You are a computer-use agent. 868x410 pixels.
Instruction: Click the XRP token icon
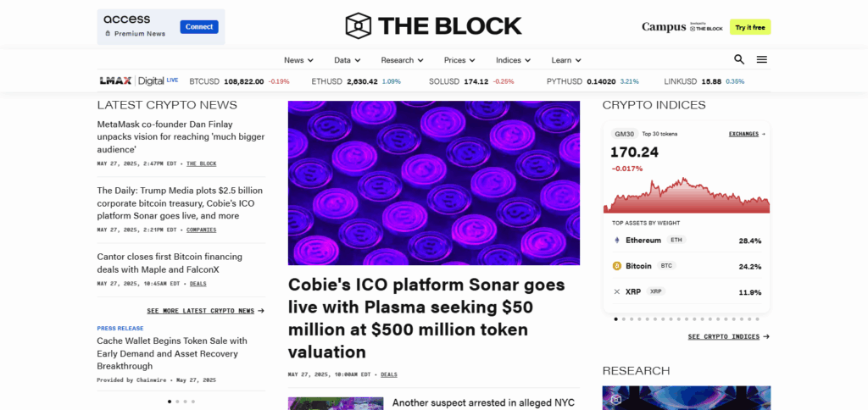(x=617, y=291)
